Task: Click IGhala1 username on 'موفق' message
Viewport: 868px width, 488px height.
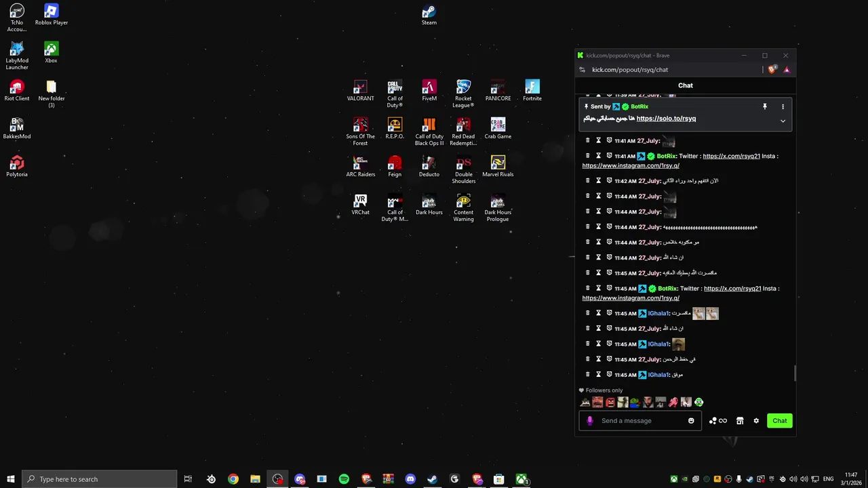Action: (x=658, y=375)
